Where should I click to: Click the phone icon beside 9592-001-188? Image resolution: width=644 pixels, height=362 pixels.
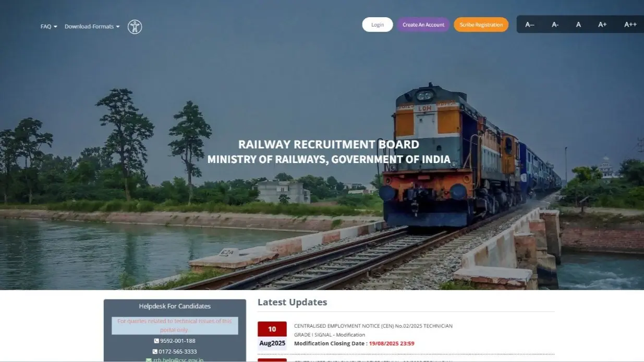click(x=156, y=341)
